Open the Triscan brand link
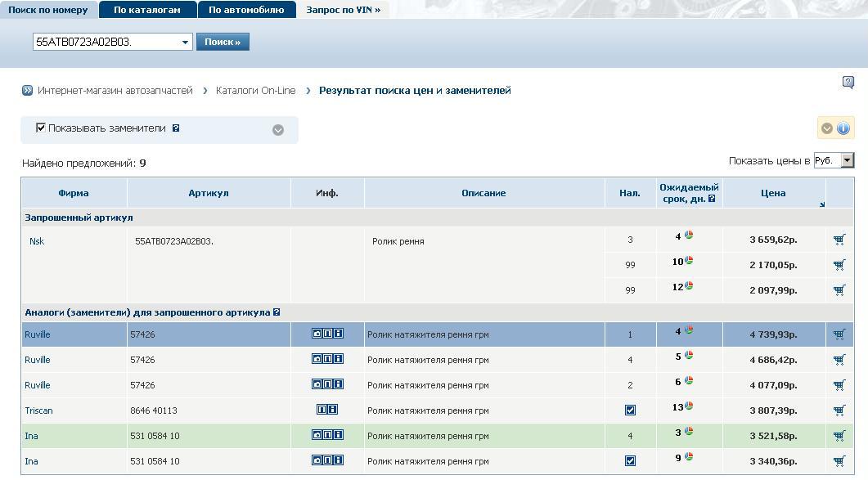Viewport: 868px width, 480px height. click(38, 410)
